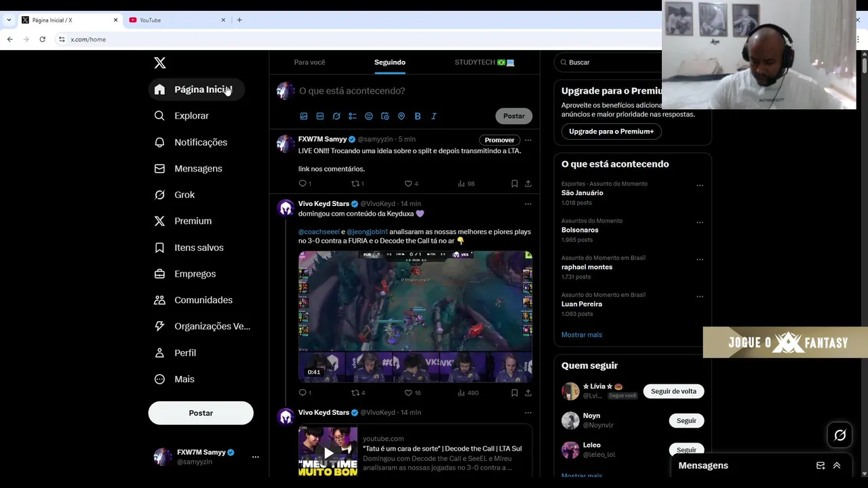Viewport: 868px width, 488px height.
Task: Toggle italic text in the composer
Action: pyautogui.click(x=434, y=117)
